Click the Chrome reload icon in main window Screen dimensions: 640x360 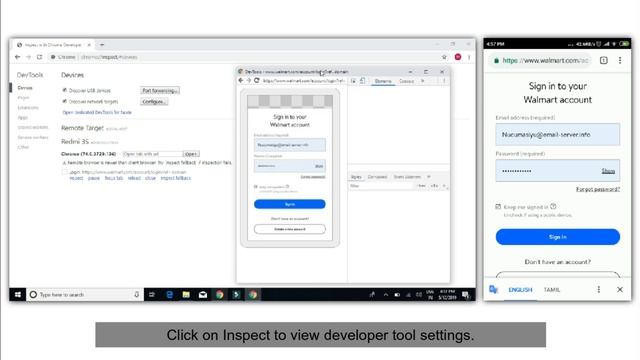coord(39,57)
